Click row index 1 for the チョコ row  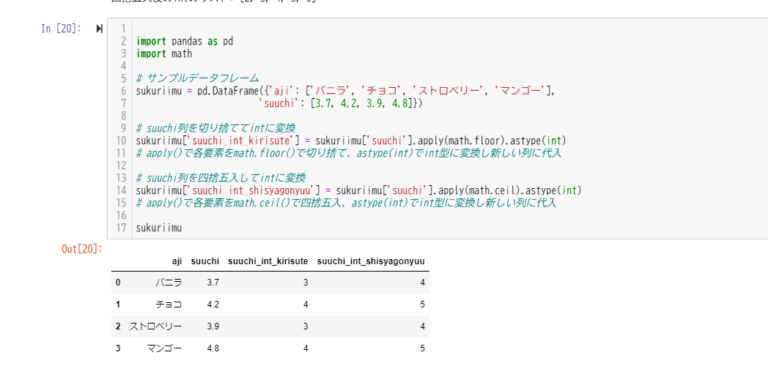pyautogui.click(x=118, y=305)
